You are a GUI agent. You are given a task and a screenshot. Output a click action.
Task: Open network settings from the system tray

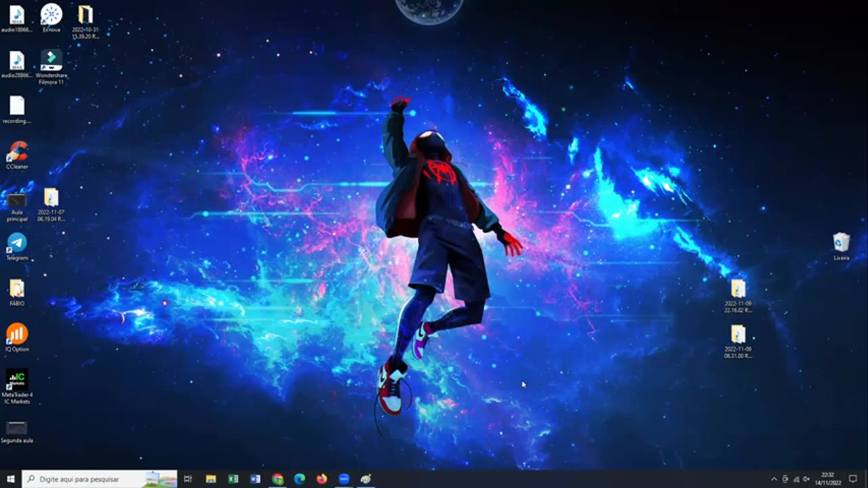796,479
